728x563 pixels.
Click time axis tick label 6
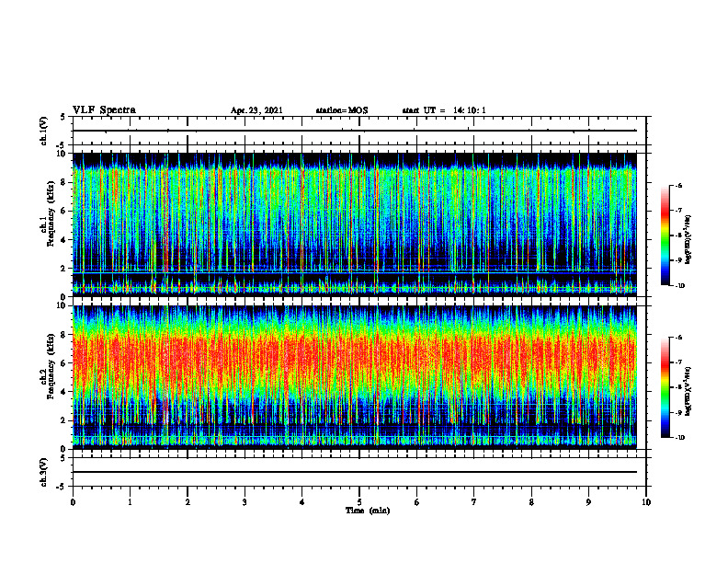point(417,502)
